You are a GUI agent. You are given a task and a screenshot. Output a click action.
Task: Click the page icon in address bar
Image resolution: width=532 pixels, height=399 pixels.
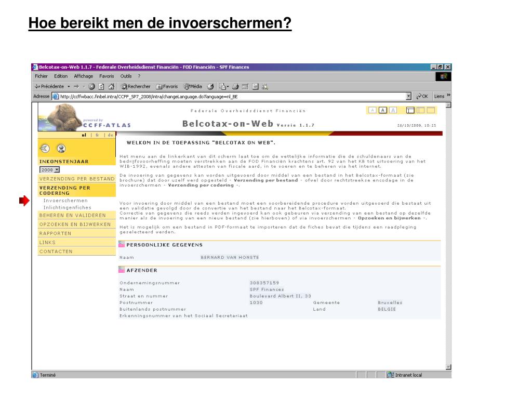point(55,96)
